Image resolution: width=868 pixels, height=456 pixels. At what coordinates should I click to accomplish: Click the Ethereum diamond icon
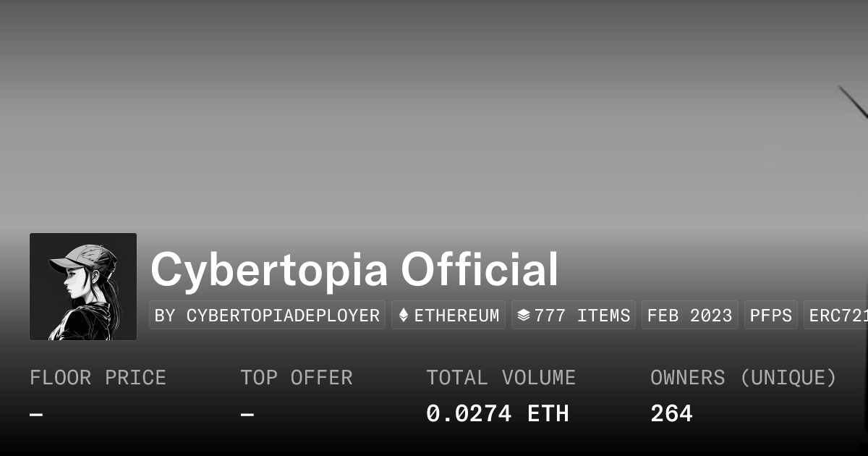(x=404, y=316)
